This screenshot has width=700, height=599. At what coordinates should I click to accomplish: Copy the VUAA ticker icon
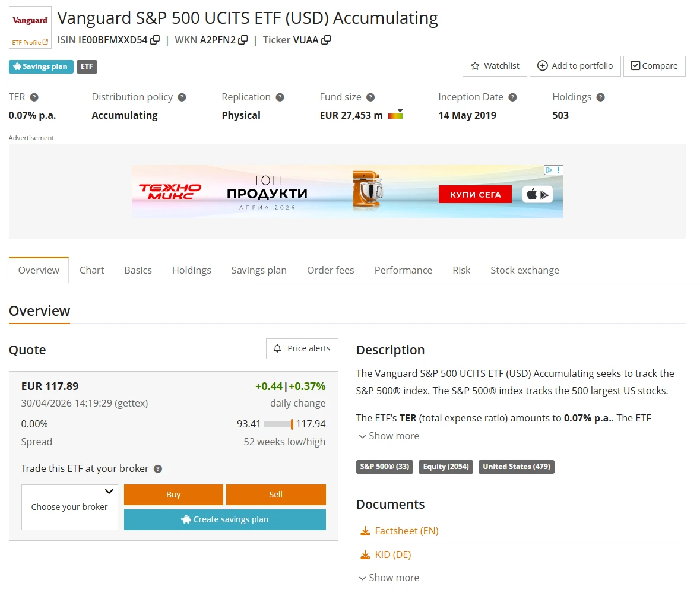click(326, 40)
